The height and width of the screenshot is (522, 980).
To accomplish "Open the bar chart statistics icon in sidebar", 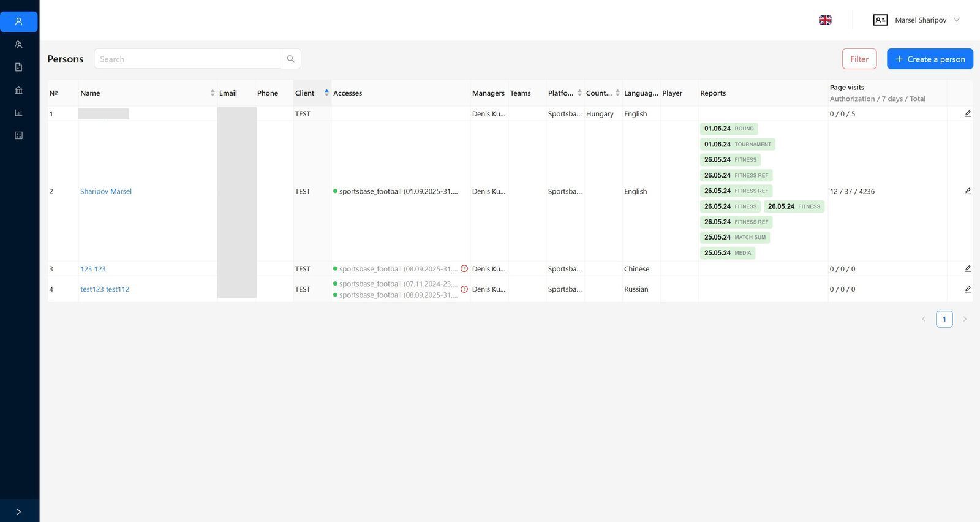I will pyautogui.click(x=19, y=113).
